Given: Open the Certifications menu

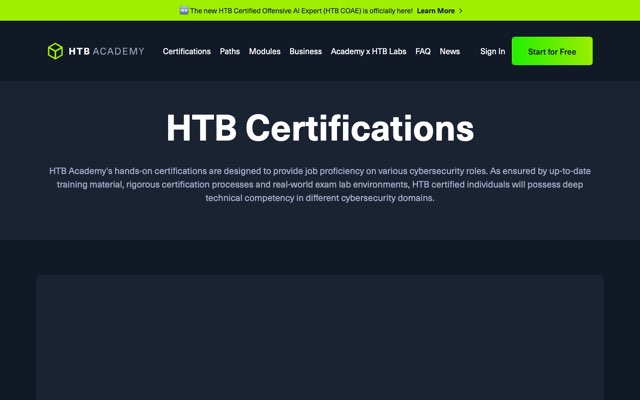Looking at the screenshot, I should point(187,51).
